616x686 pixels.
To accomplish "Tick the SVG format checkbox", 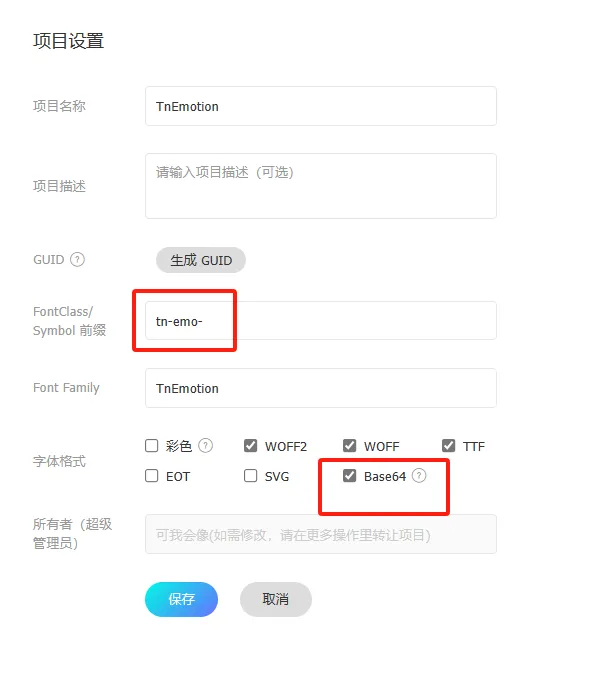I will click(251, 476).
